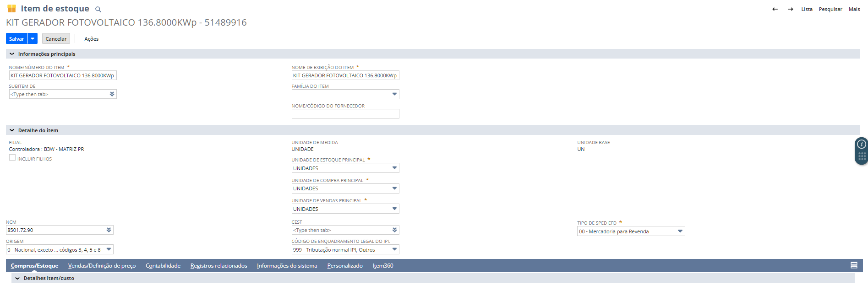The height and width of the screenshot is (285, 868).
Task: Open the Ações menu
Action: (91, 39)
